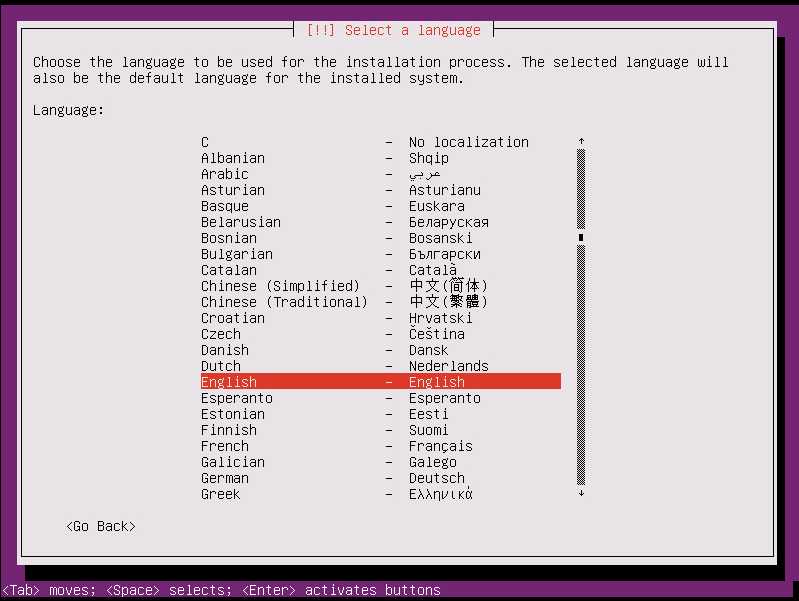
Task: Pick Czech (Čeština) language
Action: (381, 334)
